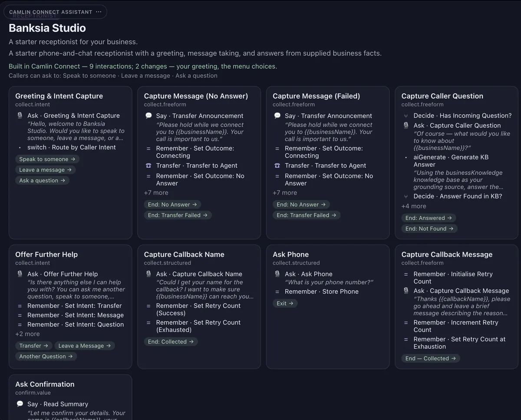Click the Built in Camlin Connect summary line
Viewport: 521px width, 420px height.
(143, 66)
